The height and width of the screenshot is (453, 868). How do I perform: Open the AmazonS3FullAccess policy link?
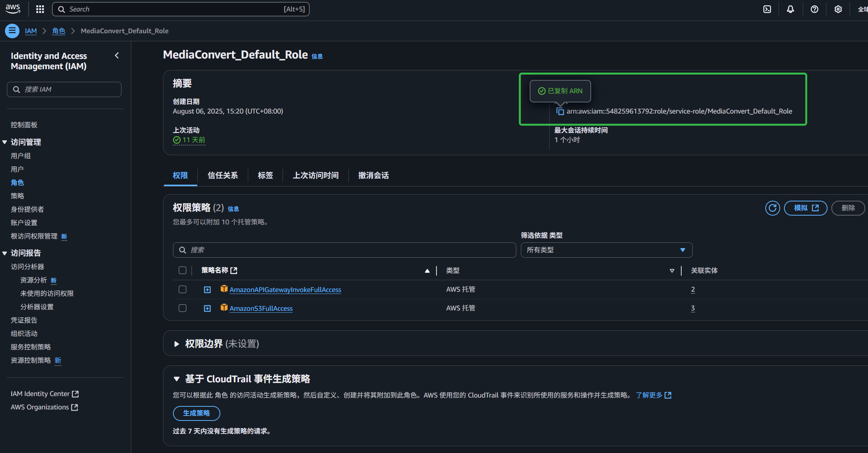[261, 308]
